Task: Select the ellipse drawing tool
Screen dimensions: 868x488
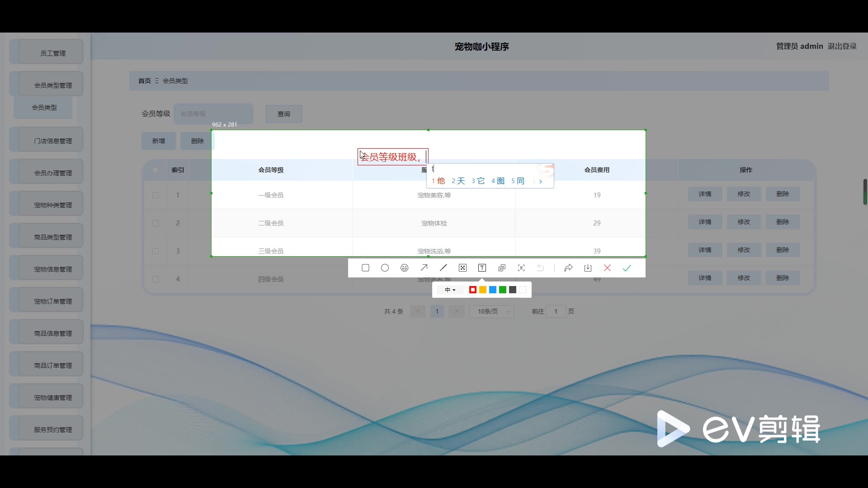Action: click(385, 268)
